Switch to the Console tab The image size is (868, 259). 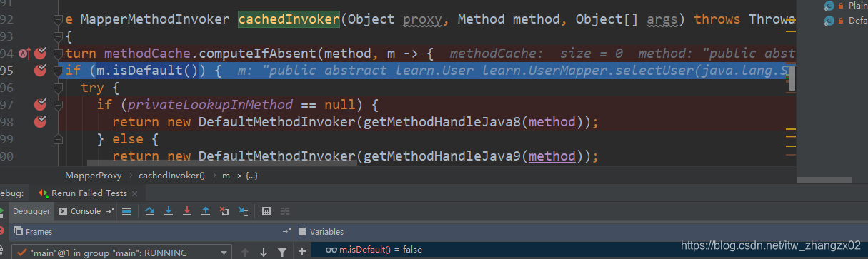pos(80,211)
